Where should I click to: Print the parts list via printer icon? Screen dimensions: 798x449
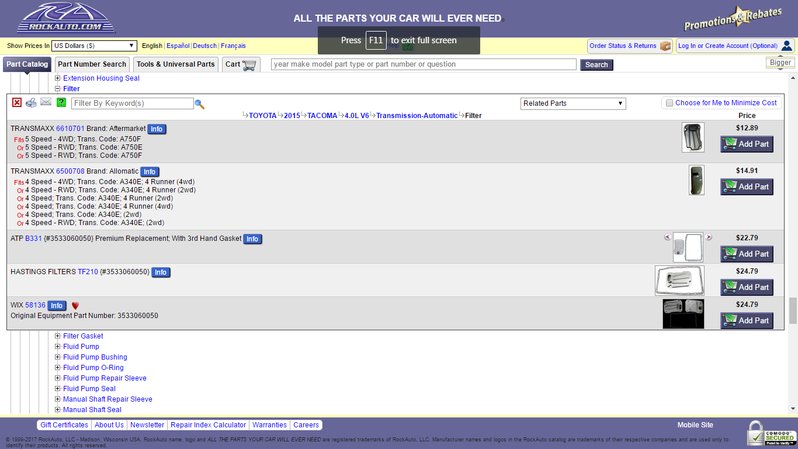click(31, 103)
